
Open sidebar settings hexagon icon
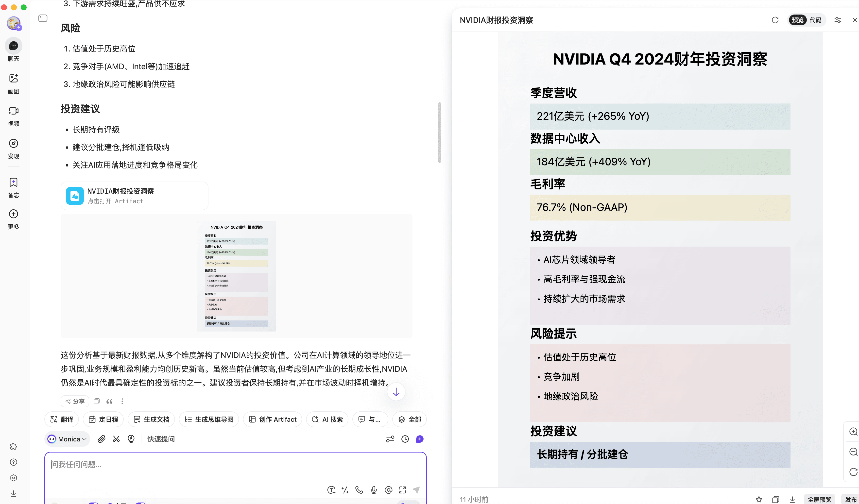14,478
